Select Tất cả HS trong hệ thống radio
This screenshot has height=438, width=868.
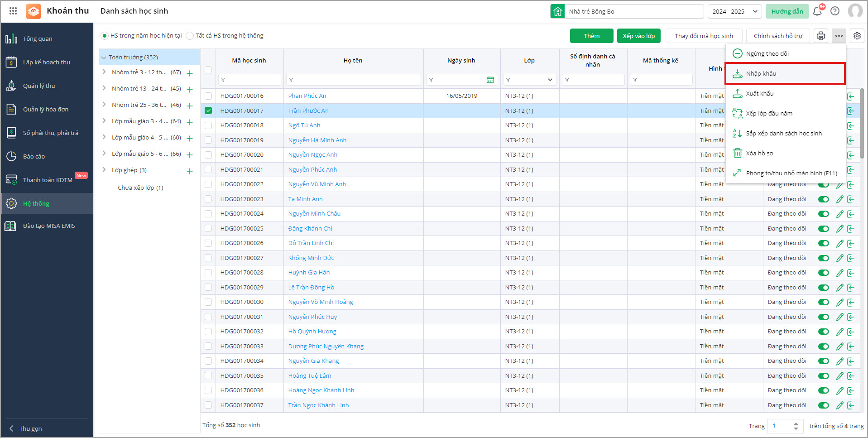point(190,36)
